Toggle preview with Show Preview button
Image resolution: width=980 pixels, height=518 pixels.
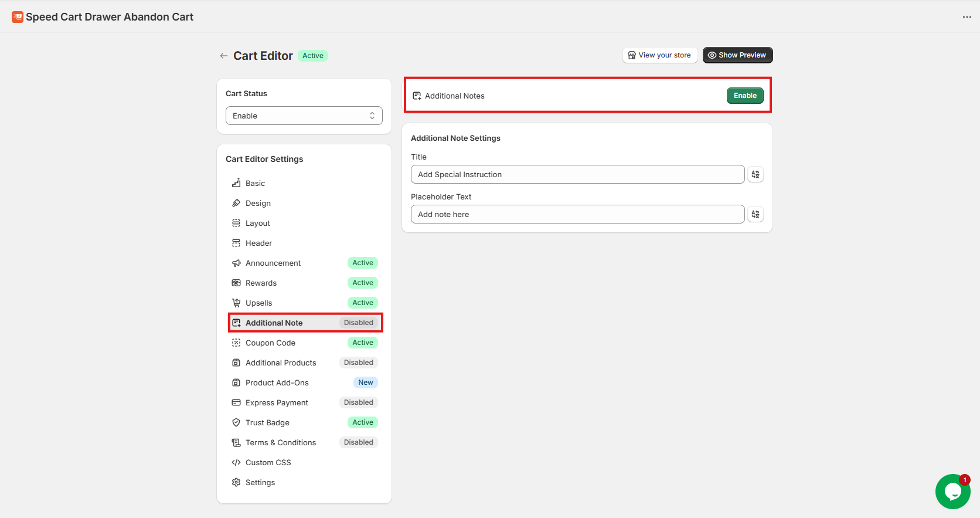point(737,55)
